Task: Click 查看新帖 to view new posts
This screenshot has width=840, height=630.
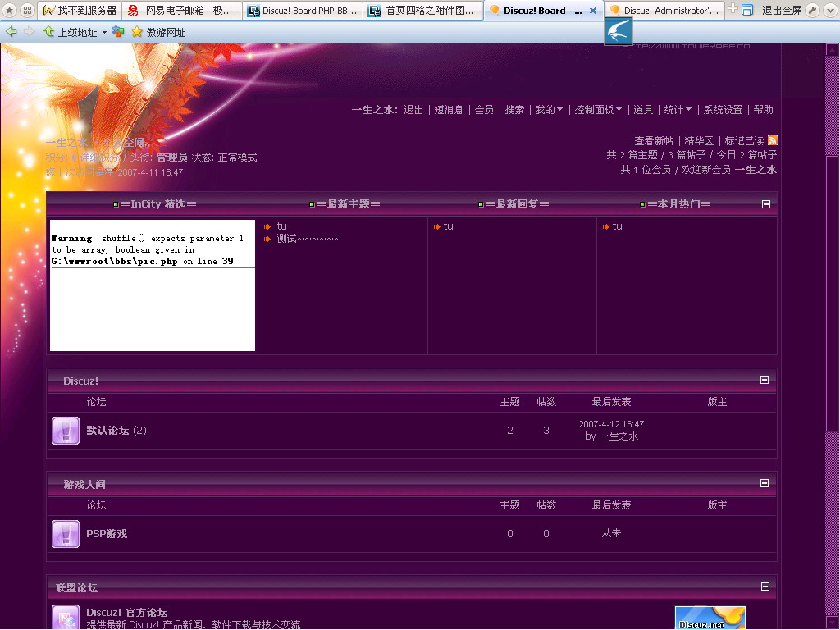Action: coord(654,141)
